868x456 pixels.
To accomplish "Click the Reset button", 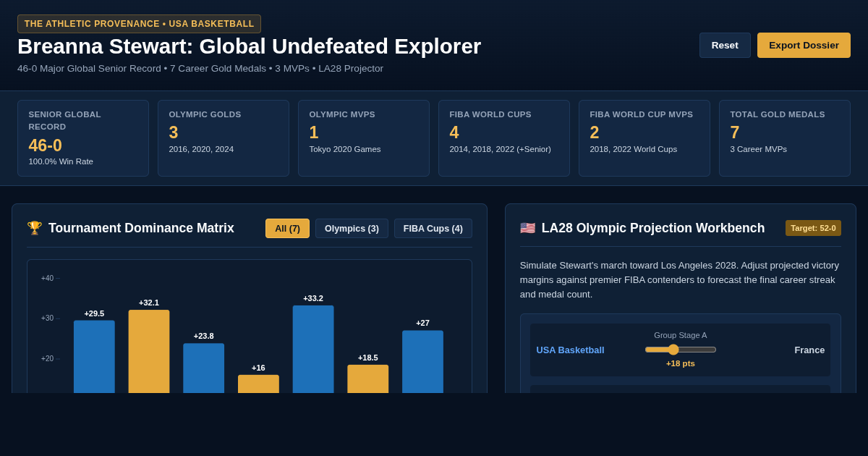I will point(725,45).
